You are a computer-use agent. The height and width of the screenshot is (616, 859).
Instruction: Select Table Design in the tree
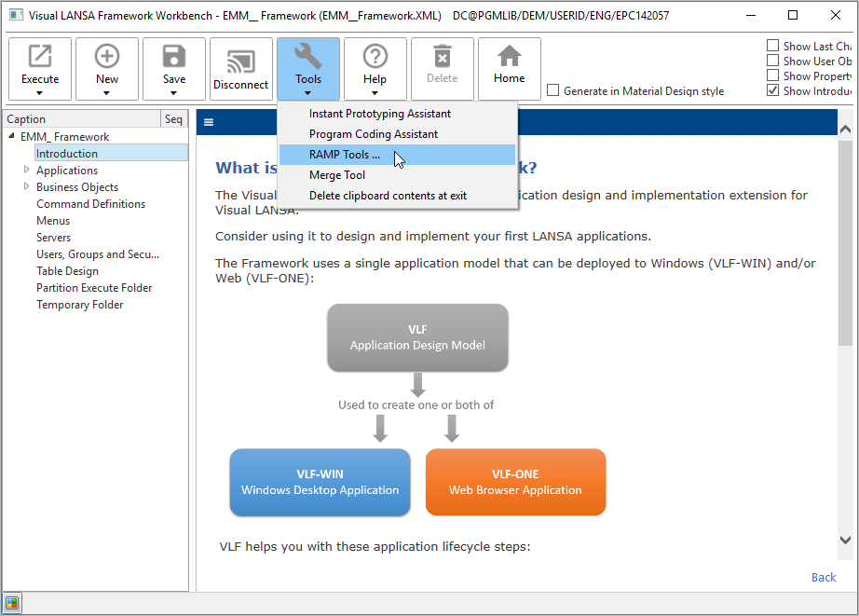(x=67, y=271)
